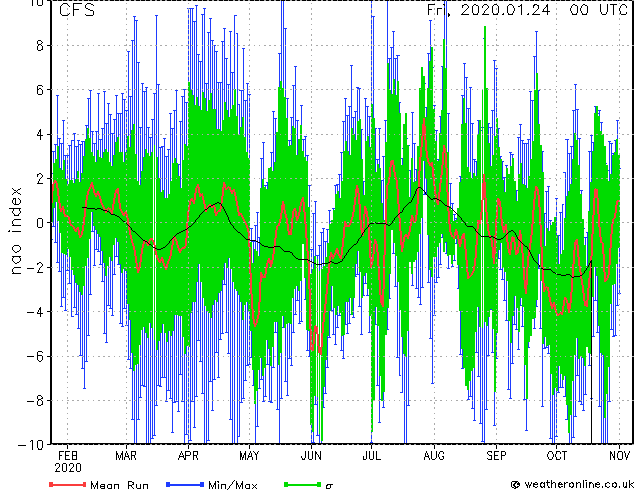The width and height of the screenshot is (634, 490).
Task: Click the date 2020.01.24 in the header
Action: tap(505, 10)
